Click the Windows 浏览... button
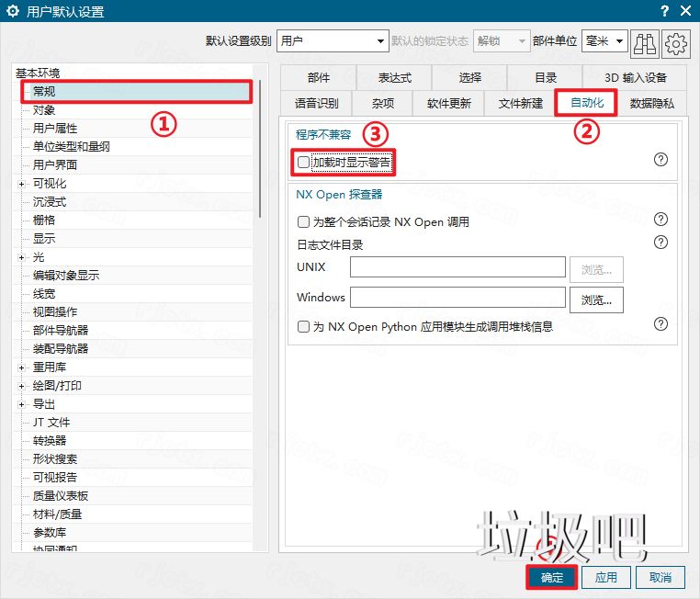This screenshot has height=599, width=700. coord(596,299)
